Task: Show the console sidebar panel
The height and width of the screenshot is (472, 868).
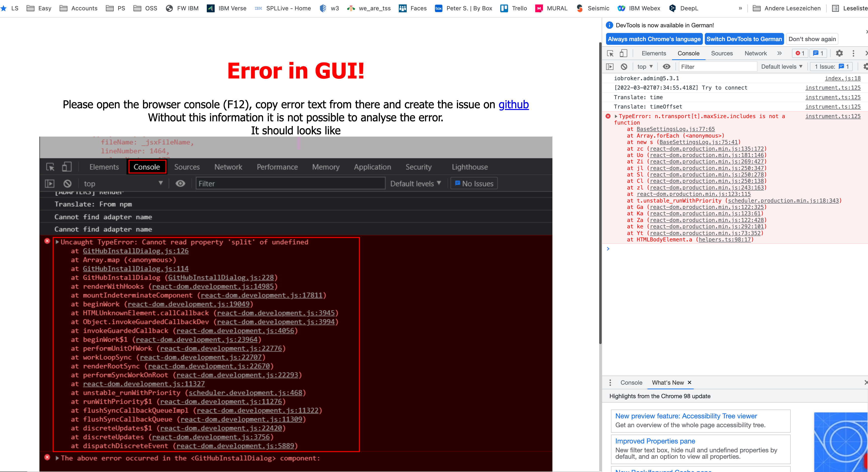Action: tap(610, 66)
